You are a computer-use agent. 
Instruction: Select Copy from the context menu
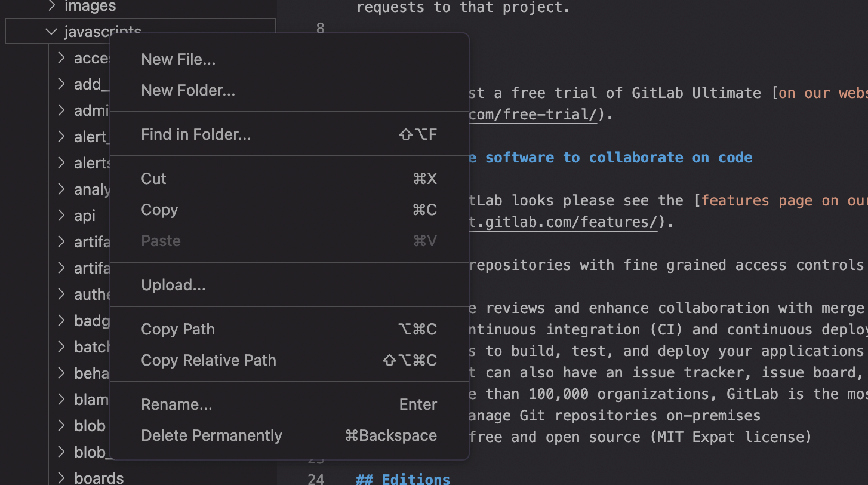click(x=159, y=210)
